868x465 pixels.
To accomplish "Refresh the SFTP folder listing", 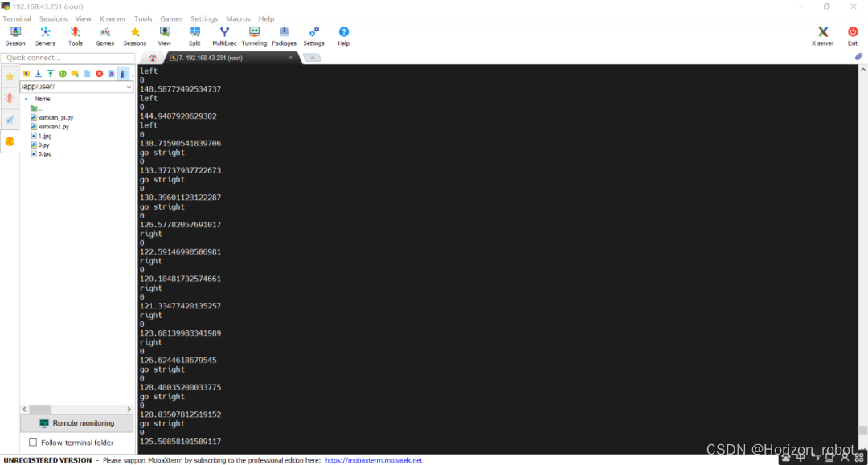I will (63, 74).
